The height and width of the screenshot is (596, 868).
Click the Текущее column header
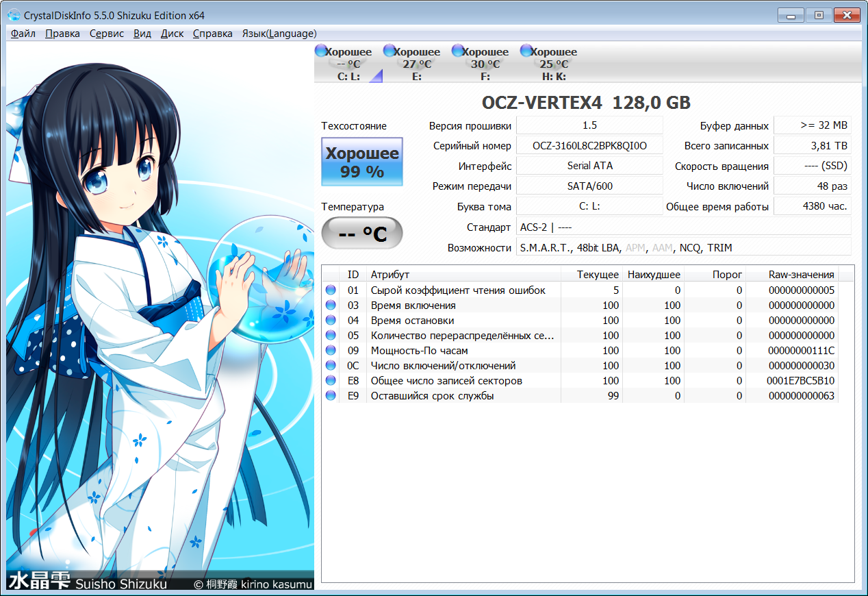[591, 274]
